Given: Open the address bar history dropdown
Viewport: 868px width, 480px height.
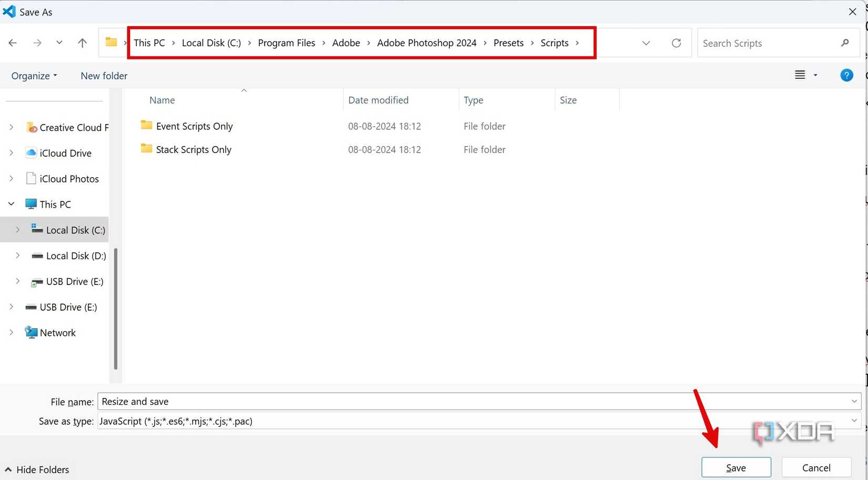Looking at the screenshot, I should pyautogui.click(x=646, y=43).
